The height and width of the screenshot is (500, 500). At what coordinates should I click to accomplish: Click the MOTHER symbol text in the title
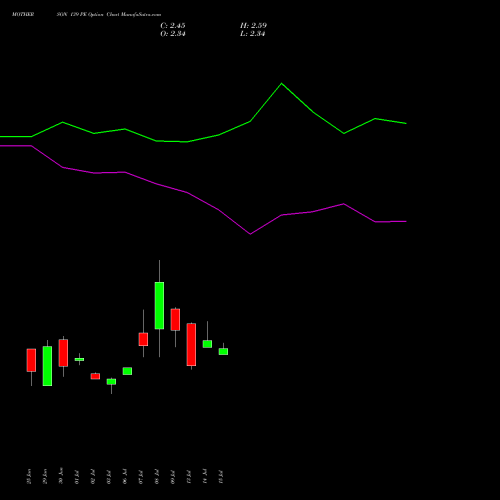pos(23,15)
